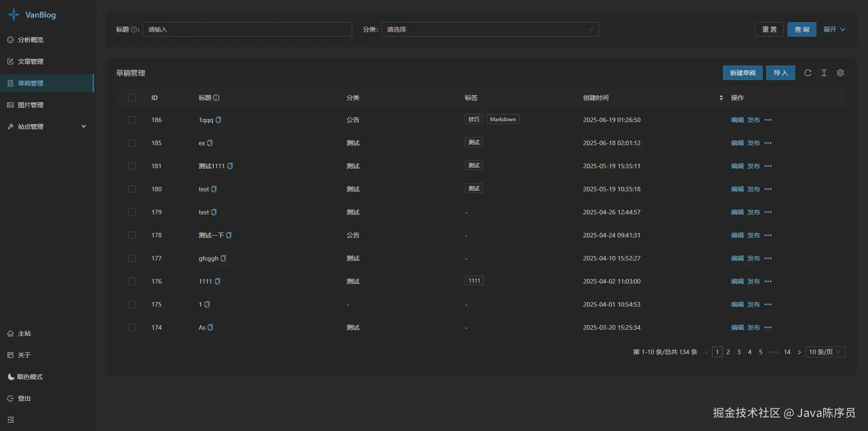Open more actions for draft 181
Screen dimensions: 868x431
[768, 166]
